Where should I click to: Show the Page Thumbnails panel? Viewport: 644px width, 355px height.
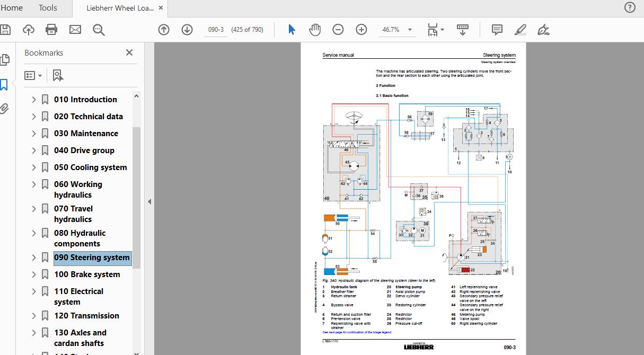click(x=6, y=59)
